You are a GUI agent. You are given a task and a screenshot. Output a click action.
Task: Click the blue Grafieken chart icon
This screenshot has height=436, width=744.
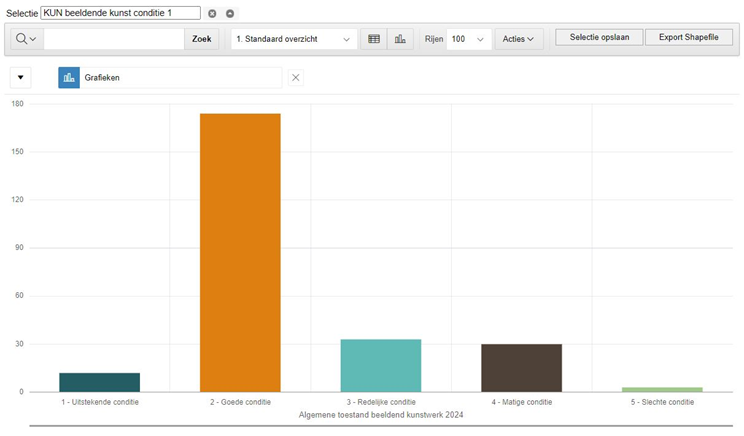pyautogui.click(x=69, y=78)
